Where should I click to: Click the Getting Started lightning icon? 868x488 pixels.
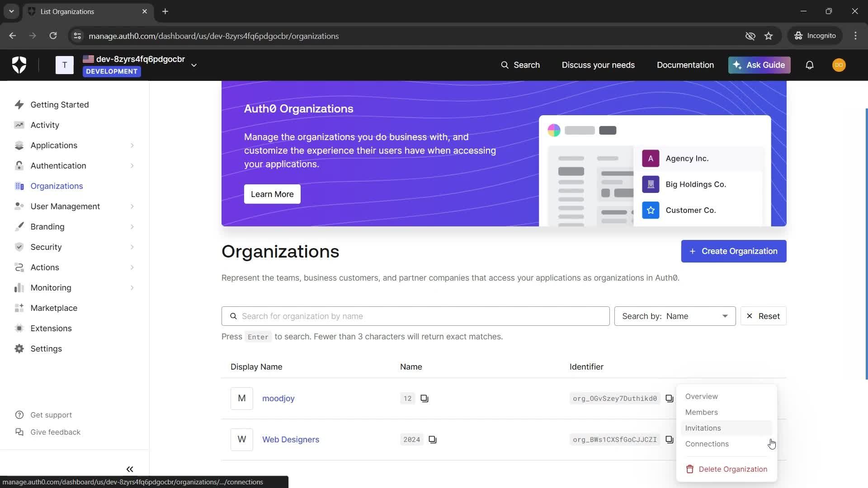[x=19, y=105]
